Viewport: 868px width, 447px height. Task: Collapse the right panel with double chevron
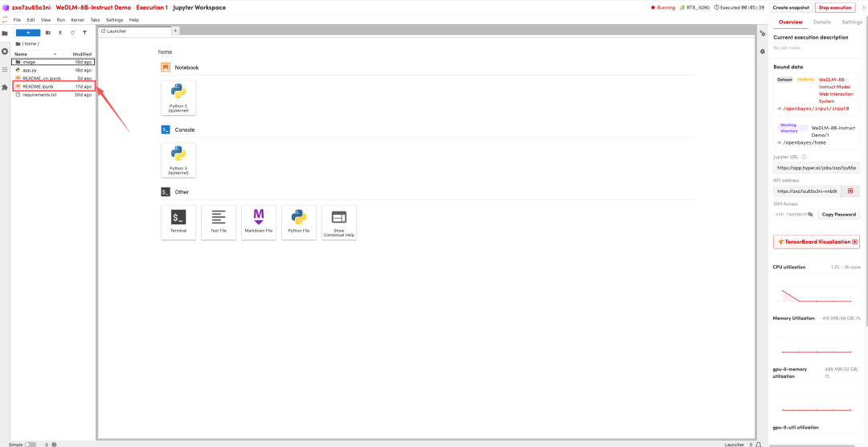coord(863,7)
